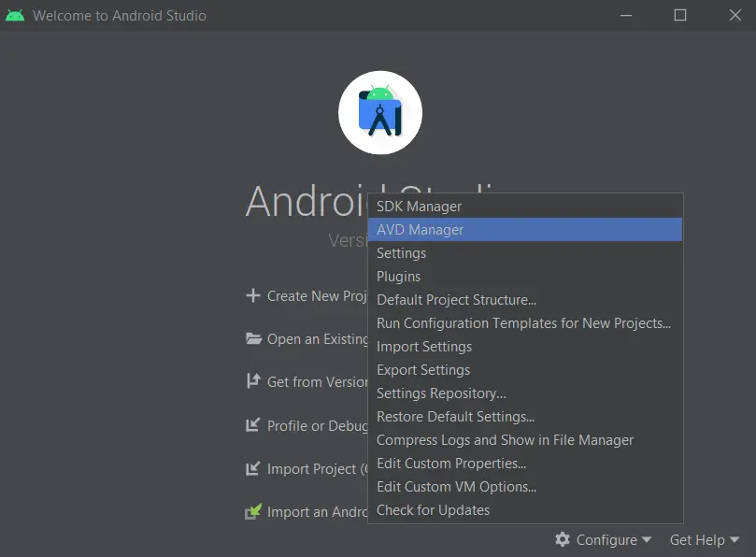Open Default Project Structure…
This screenshot has height=557, width=756.
(525, 299)
